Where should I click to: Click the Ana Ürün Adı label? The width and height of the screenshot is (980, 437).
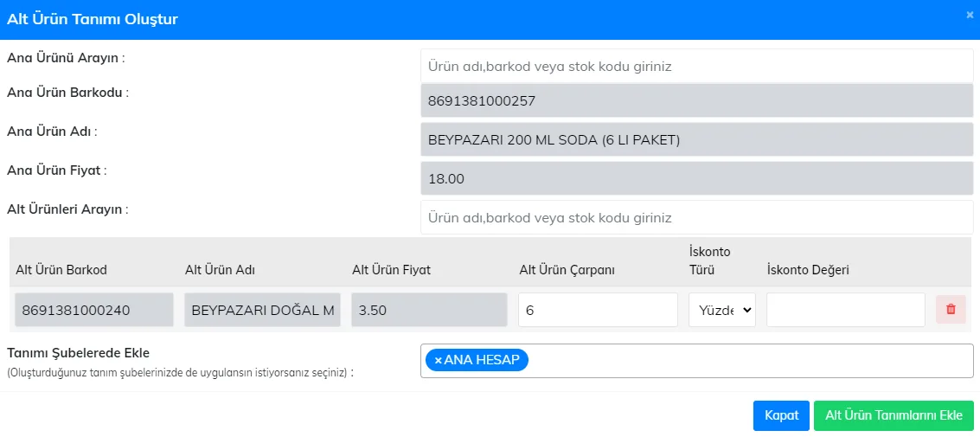pyautogui.click(x=53, y=132)
